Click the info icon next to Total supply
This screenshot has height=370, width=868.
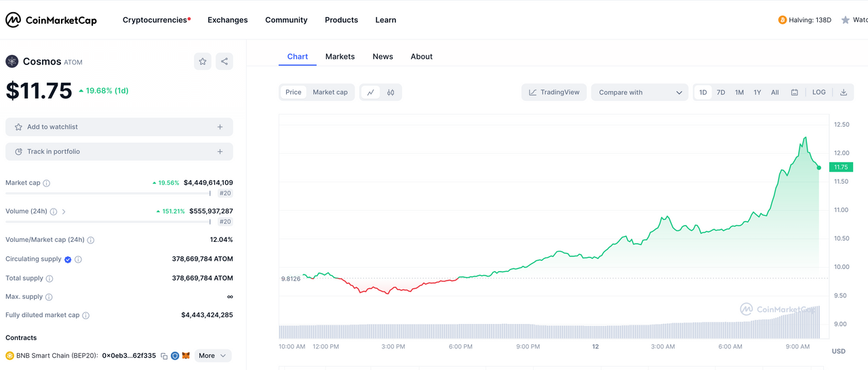(50, 279)
